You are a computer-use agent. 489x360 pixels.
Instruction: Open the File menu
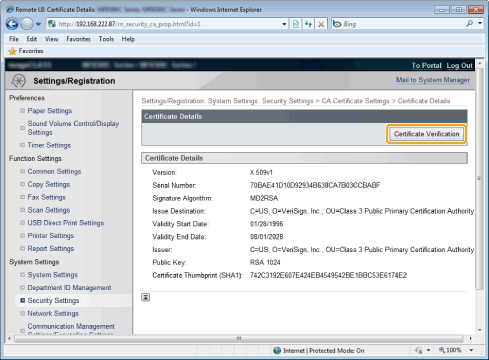click(14, 39)
